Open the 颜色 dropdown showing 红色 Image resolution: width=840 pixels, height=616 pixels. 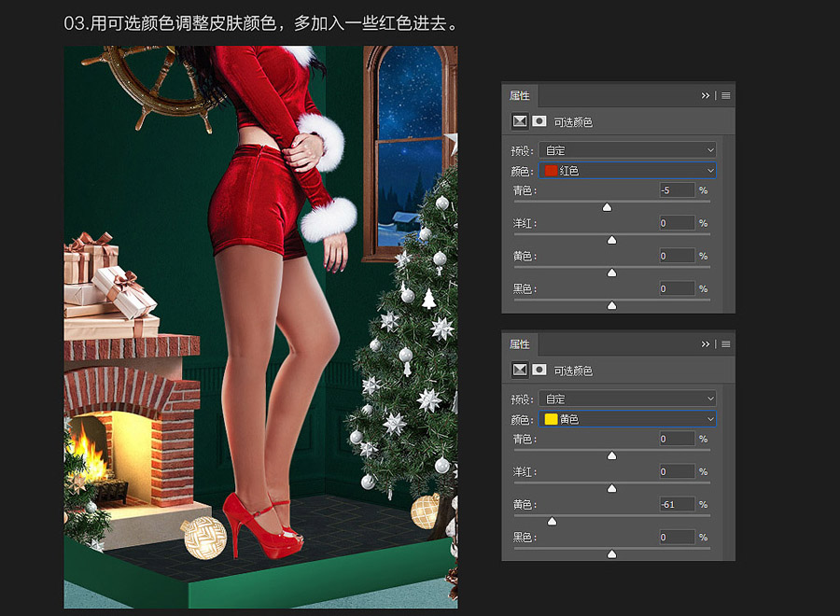pos(627,171)
